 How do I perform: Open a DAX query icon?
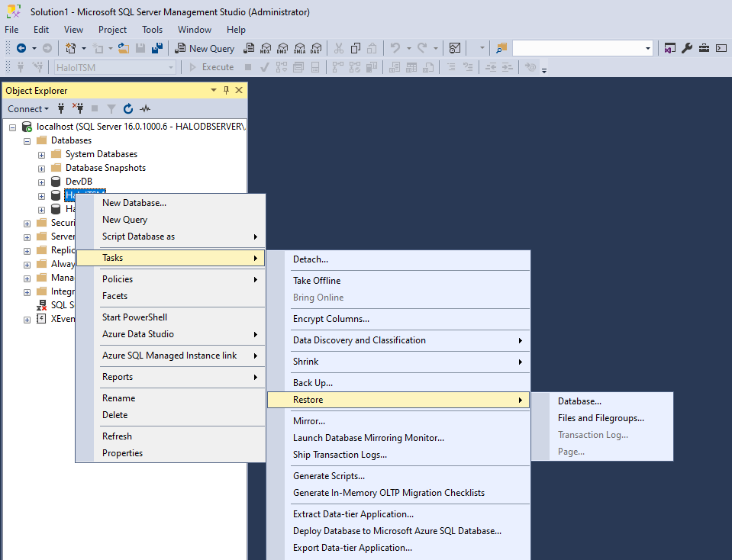(316, 48)
